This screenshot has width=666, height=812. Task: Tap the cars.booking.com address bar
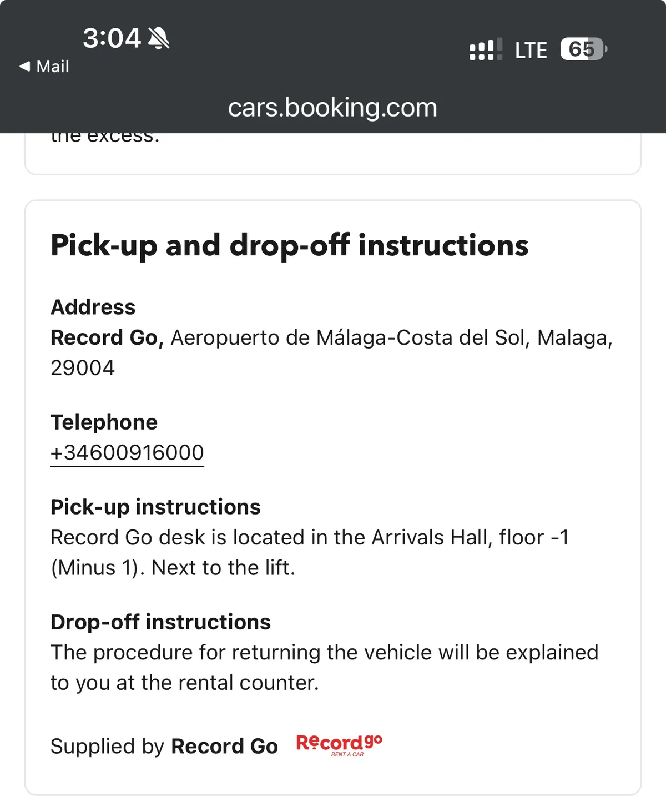pos(332,108)
